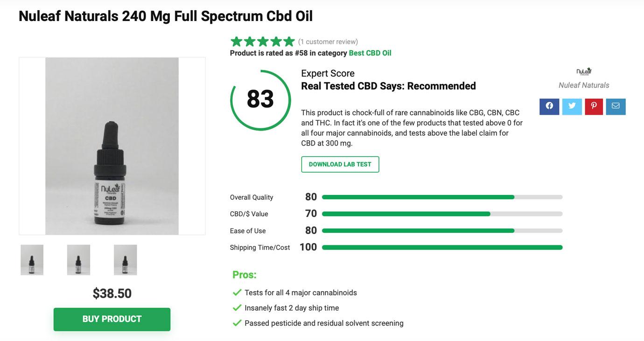Screen dimensions: 644x341
Task: Click the NuLeaf Naturals brand logo
Action: coord(583,71)
